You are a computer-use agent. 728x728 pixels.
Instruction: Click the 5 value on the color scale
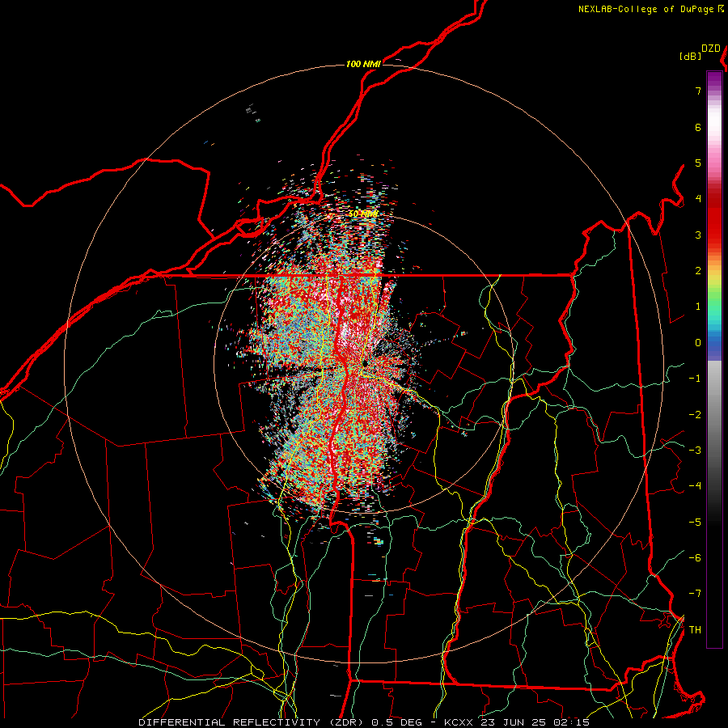pos(698,163)
